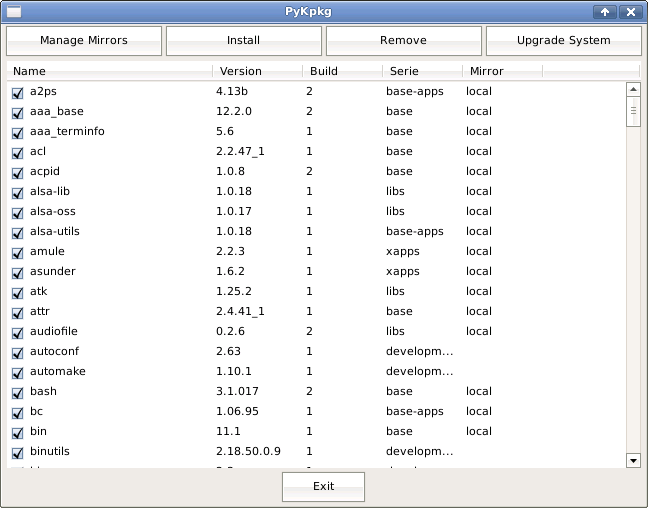This screenshot has width=648, height=508.
Task: Toggle the bin checkbox
Action: tap(17, 432)
